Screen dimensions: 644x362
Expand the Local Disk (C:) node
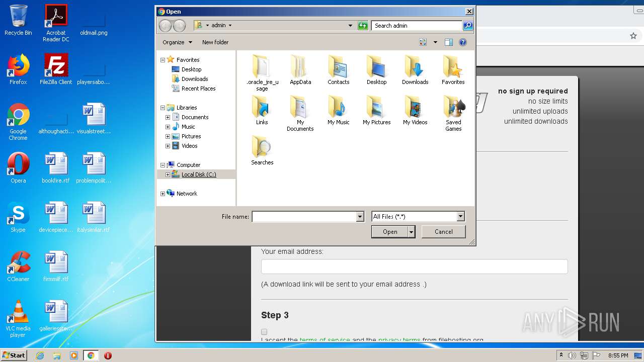pos(168,174)
